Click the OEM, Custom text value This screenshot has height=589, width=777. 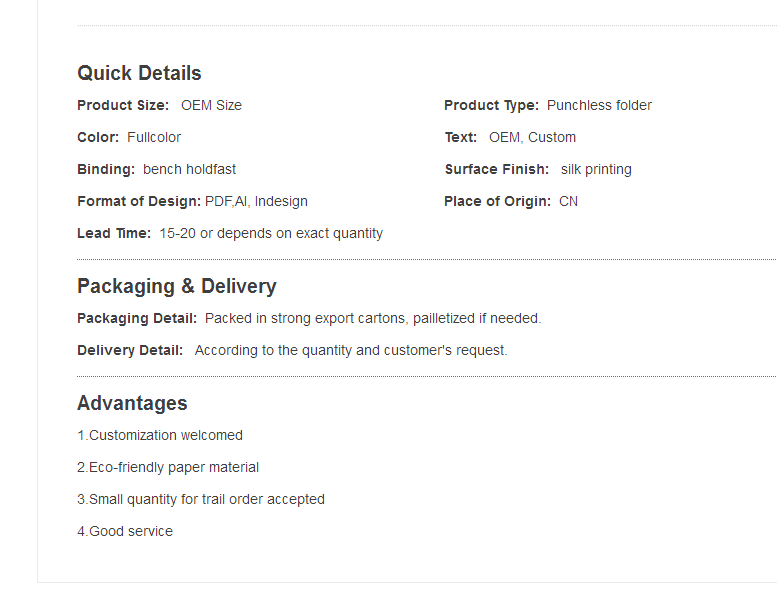coord(532,137)
